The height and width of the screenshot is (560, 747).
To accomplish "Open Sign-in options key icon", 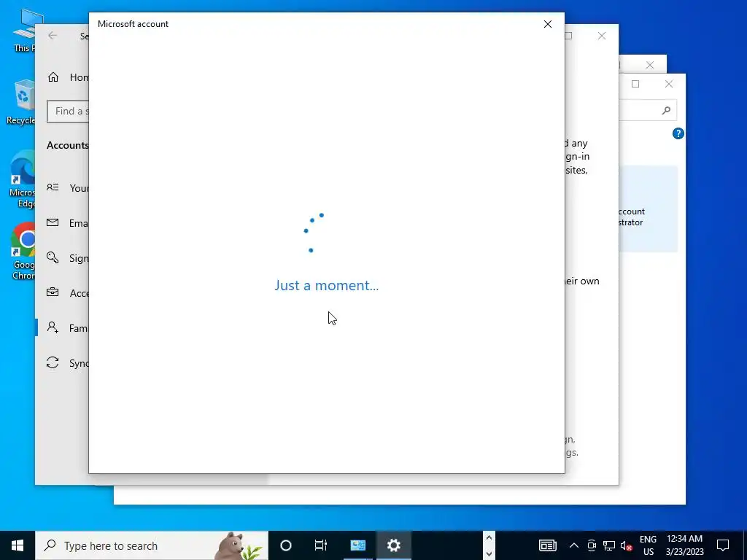I will point(53,257).
